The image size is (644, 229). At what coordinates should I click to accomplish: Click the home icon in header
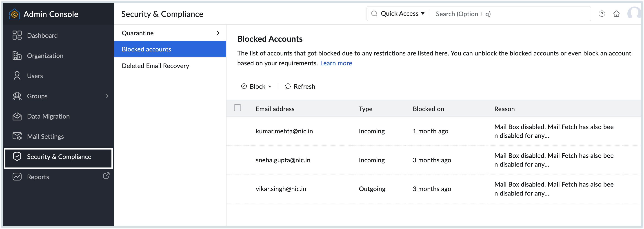tap(616, 14)
